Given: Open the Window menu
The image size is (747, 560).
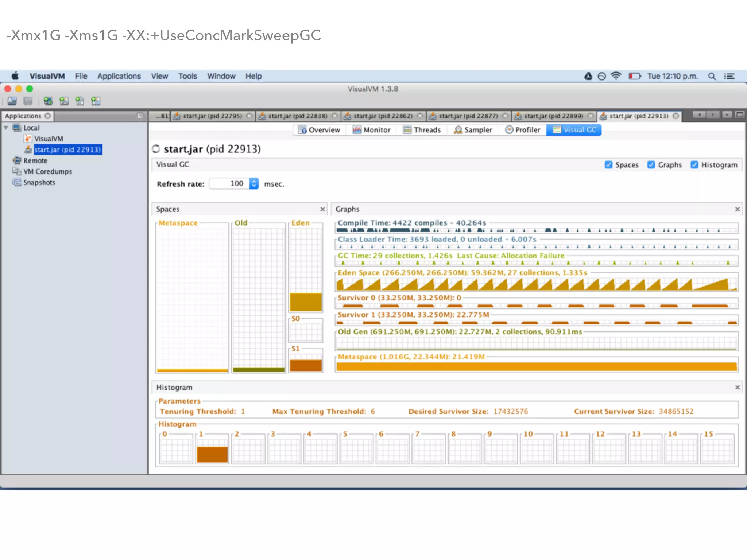Looking at the screenshot, I should (221, 76).
